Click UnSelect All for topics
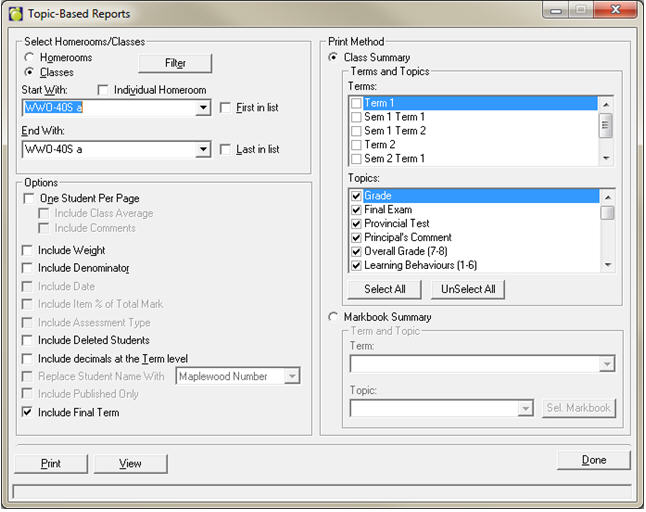Screen dimensions: 646x512 (x=467, y=290)
